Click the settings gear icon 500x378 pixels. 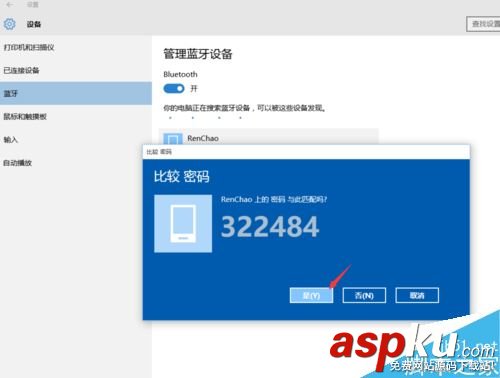(9, 24)
